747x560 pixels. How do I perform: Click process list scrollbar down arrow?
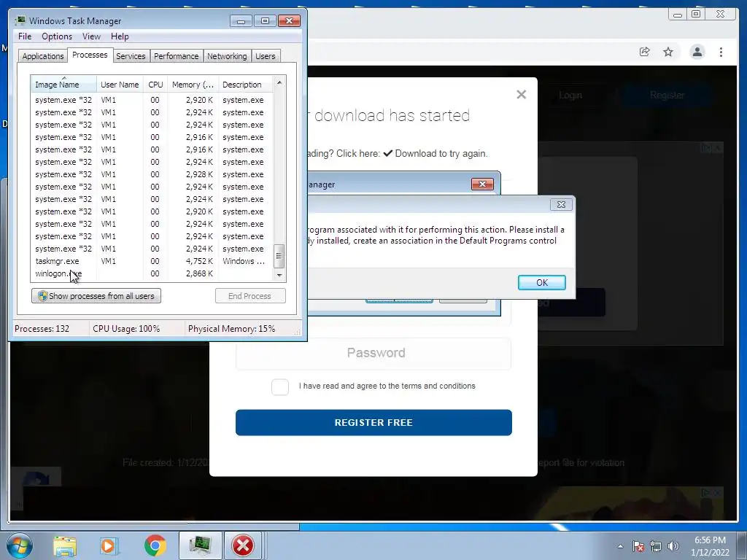(279, 275)
